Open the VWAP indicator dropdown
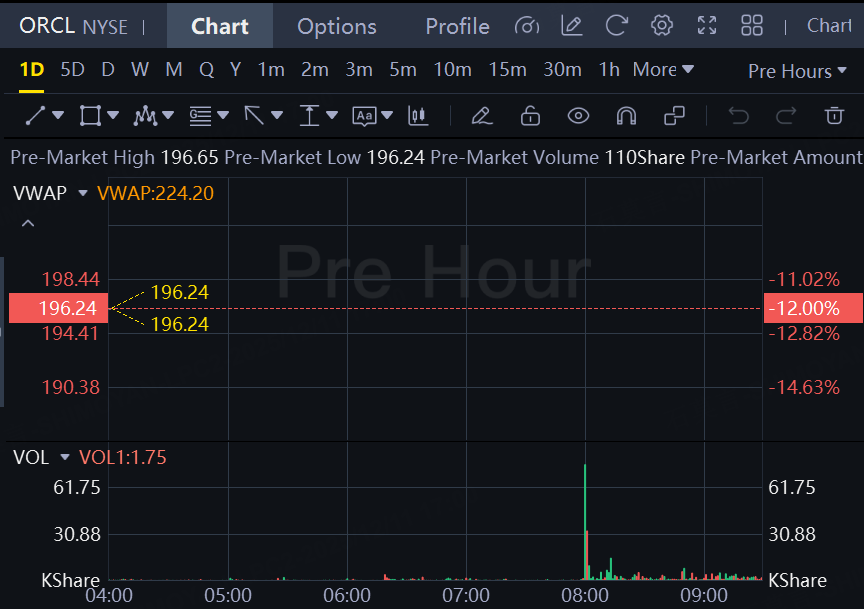The height and width of the screenshot is (609, 864). (83, 193)
